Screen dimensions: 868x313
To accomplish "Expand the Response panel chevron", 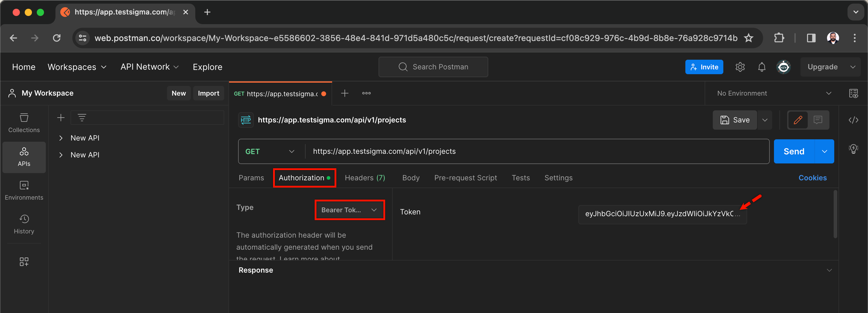I will 829,270.
